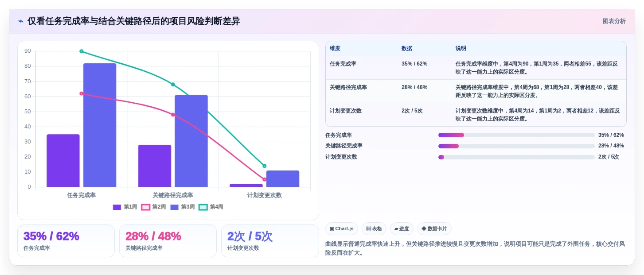This screenshot has width=644, height=275.
Task: Click 第4周 line point at 90
Action: pos(82,51)
